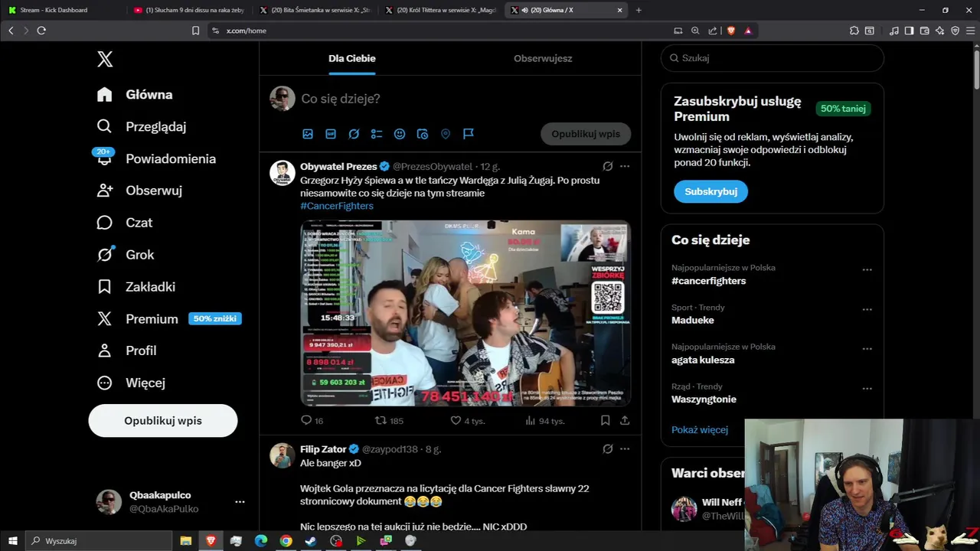Open options dots for Waszyngtonie trend
This screenshot has width=980, height=551.
pos(867,389)
